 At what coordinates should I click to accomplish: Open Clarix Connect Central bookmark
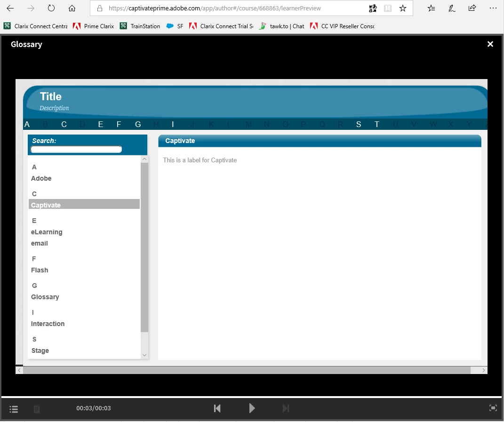pos(36,26)
